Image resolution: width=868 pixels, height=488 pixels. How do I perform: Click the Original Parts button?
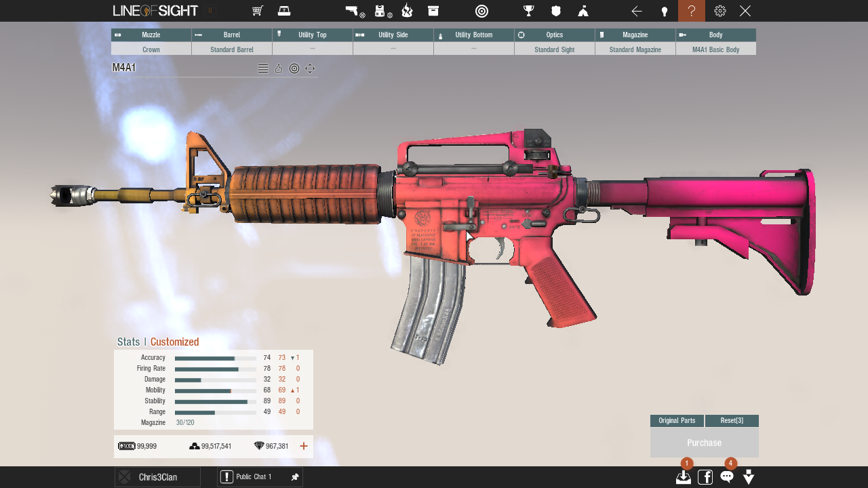[x=677, y=421]
